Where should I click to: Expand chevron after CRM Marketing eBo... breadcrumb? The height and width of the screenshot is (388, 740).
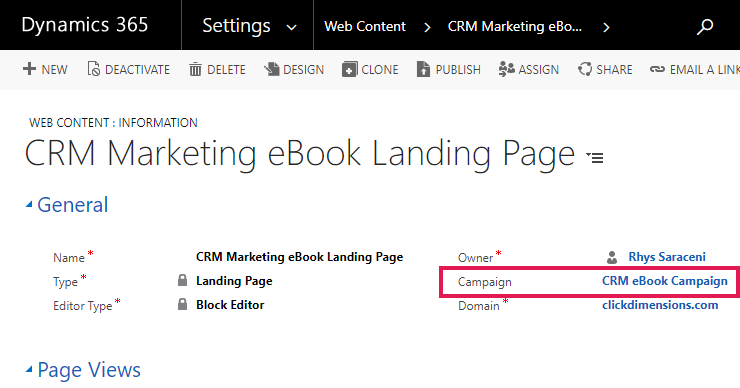[x=606, y=27]
